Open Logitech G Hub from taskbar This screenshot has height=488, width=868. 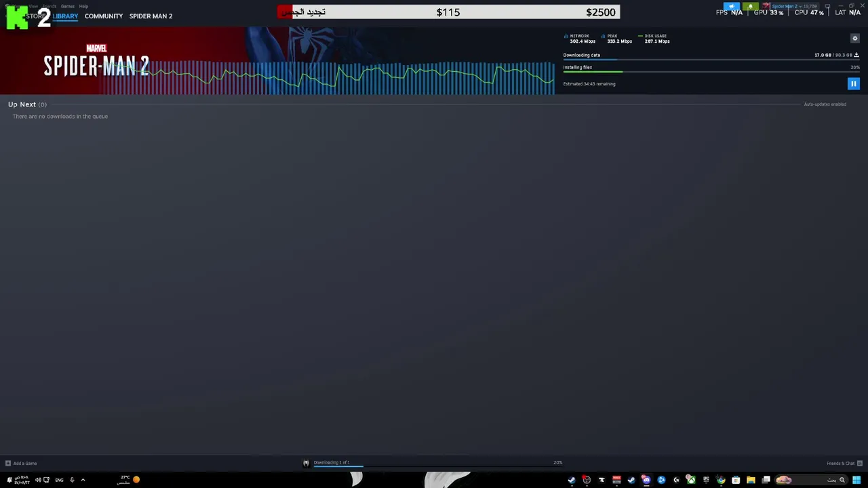(676, 480)
